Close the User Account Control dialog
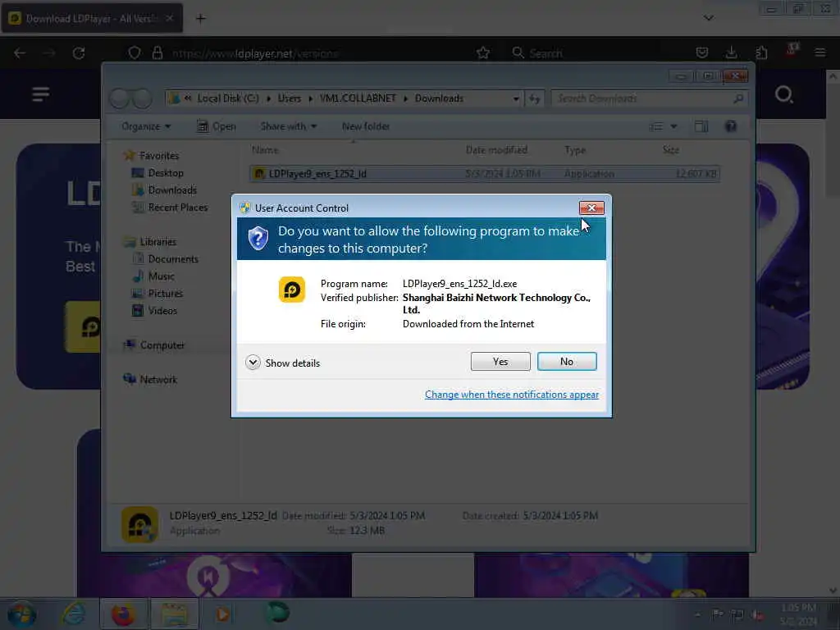 [591, 208]
